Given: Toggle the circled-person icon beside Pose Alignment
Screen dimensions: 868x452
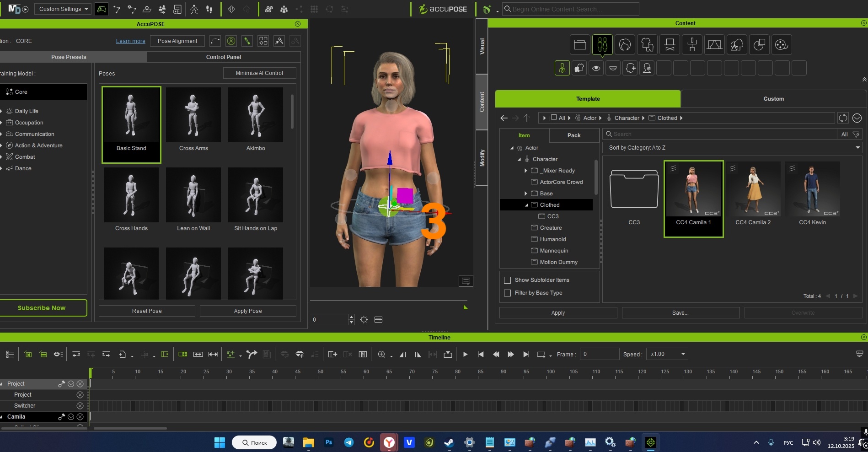Looking at the screenshot, I should click(x=231, y=41).
